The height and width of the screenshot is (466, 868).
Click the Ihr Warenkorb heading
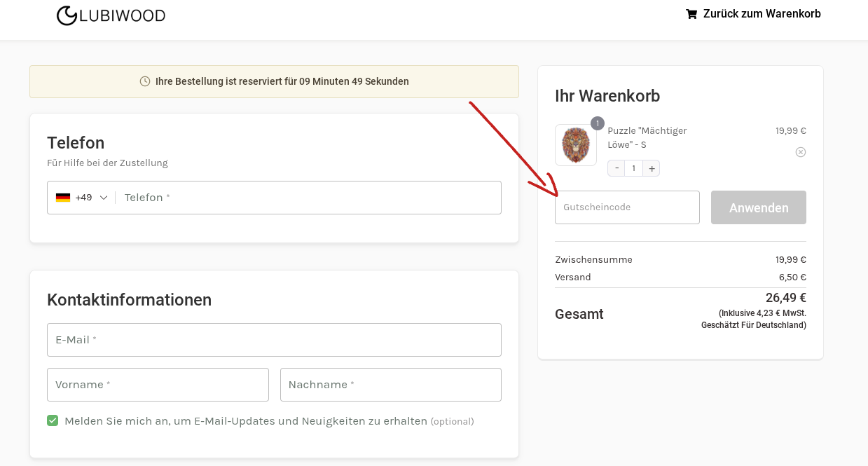[x=607, y=96]
